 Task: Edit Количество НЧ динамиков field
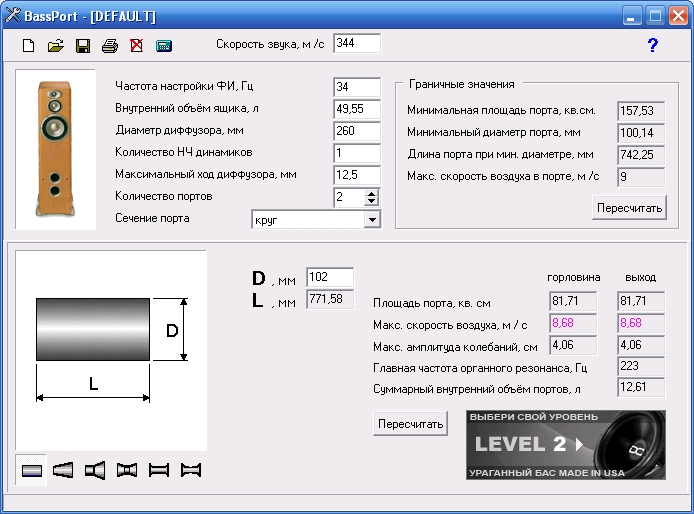pos(357,153)
